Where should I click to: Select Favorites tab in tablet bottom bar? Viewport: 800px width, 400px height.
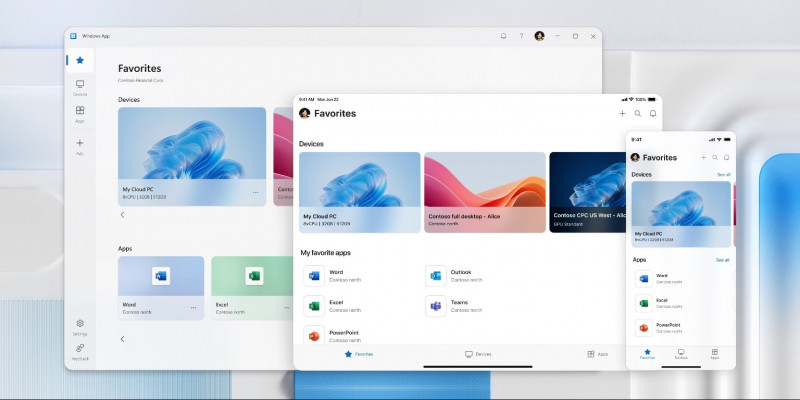click(359, 354)
